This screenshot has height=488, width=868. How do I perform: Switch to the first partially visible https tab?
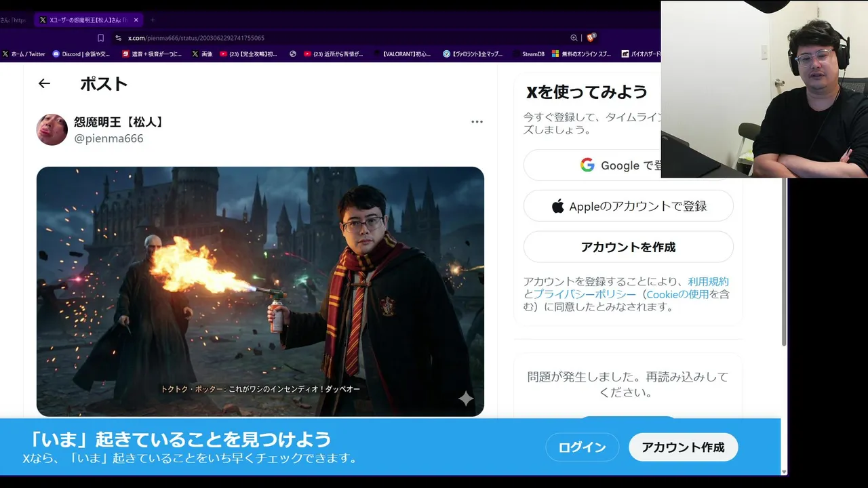click(14, 20)
